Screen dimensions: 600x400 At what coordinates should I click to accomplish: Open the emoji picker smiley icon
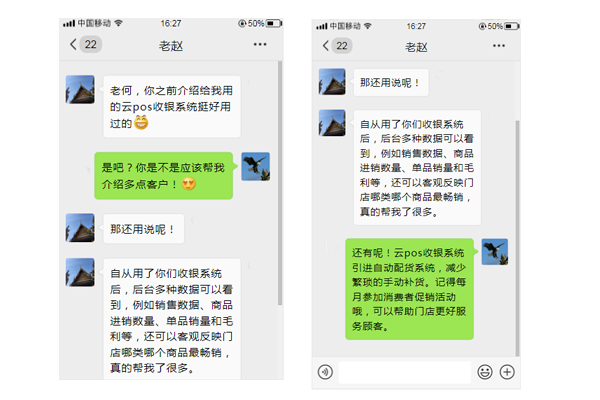click(x=485, y=372)
